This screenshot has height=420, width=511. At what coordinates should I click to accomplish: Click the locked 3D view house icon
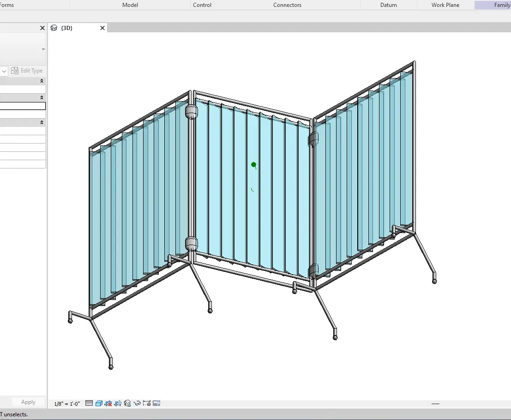[x=127, y=403]
